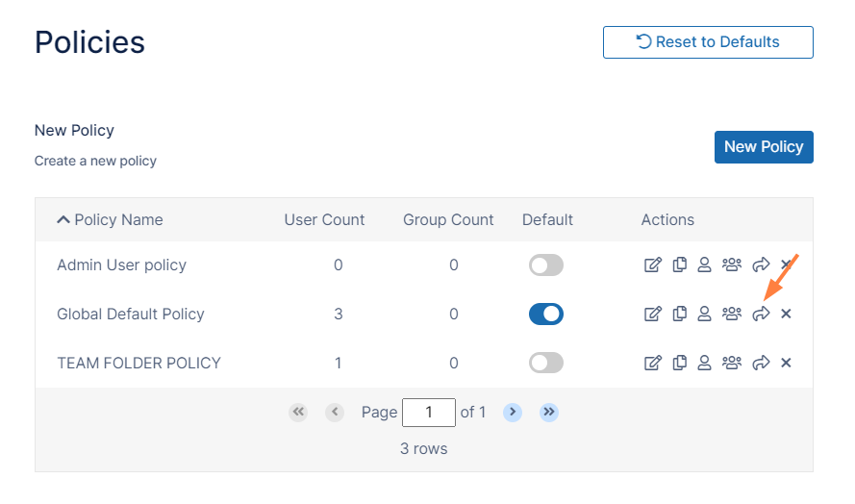The width and height of the screenshot is (855, 504).
Task: Copy the Admin User policy
Action: pyautogui.click(x=680, y=265)
